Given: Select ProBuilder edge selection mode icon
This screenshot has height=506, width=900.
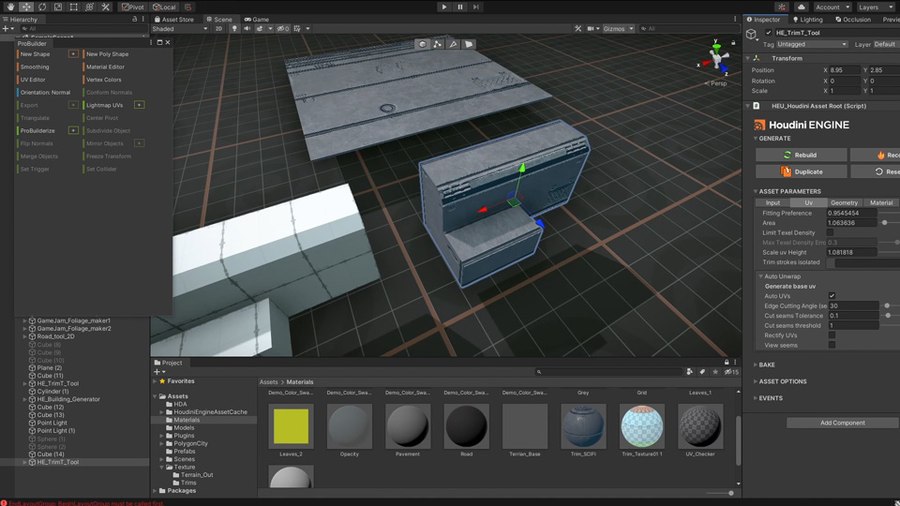Looking at the screenshot, I should click(x=453, y=44).
